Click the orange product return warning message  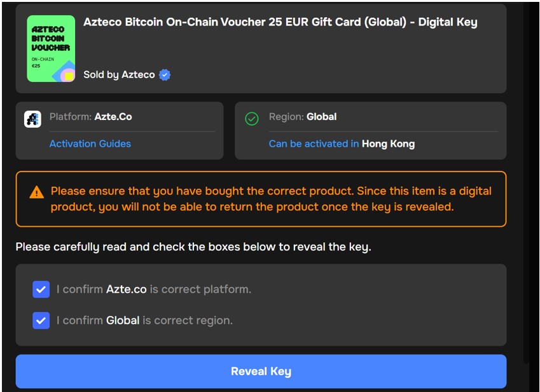tap(271, 199)
